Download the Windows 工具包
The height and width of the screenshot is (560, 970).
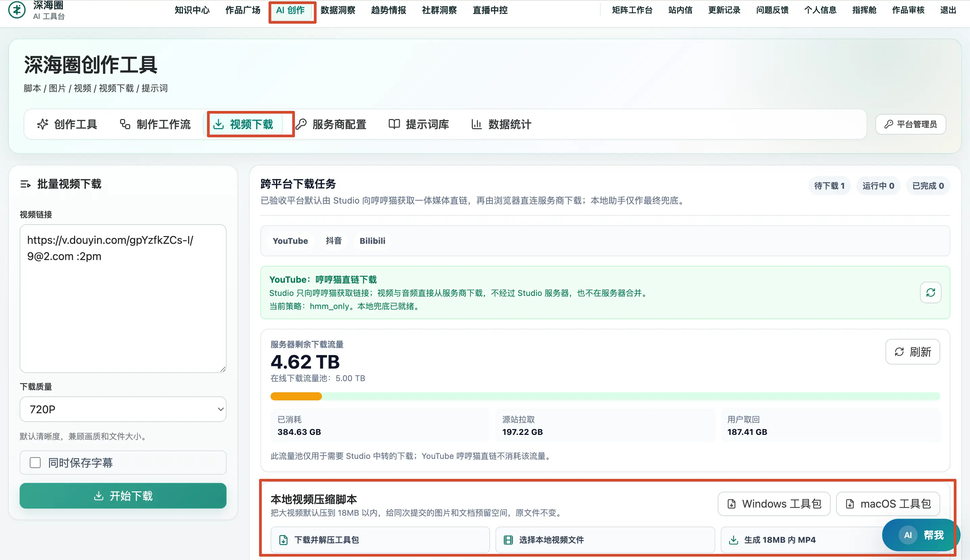tap(774, 504)
